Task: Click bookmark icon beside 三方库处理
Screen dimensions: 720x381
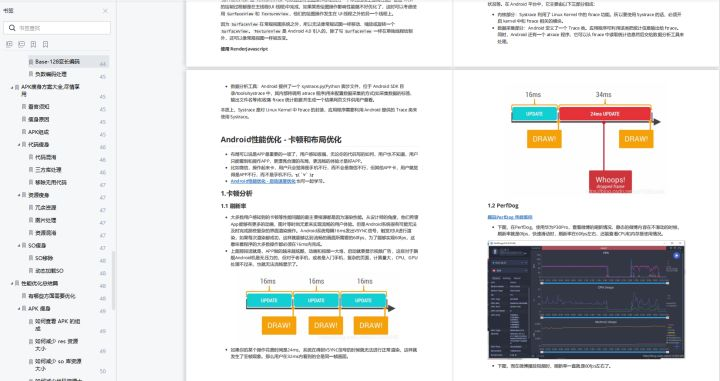Action: [31, 169]
